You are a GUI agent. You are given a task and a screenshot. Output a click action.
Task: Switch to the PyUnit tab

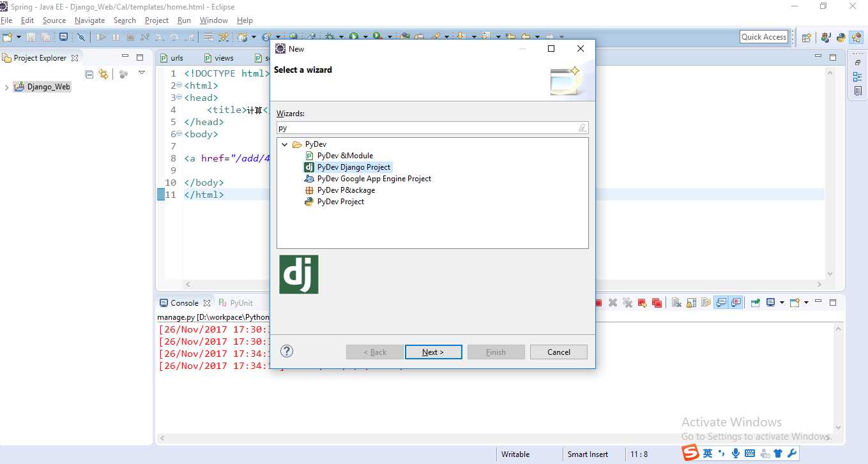coord(236,303)
